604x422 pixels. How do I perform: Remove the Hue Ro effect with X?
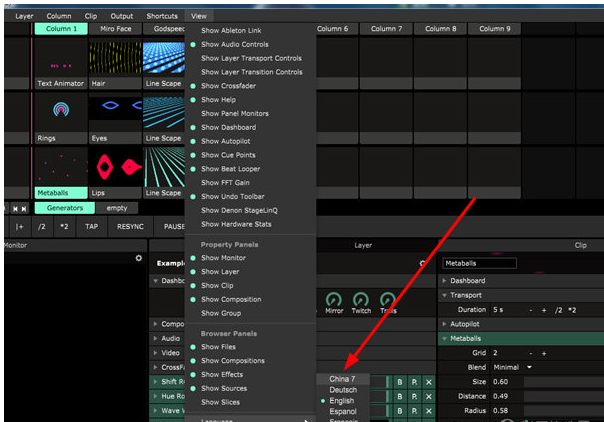pyautogui.click(x=429, y=396)
